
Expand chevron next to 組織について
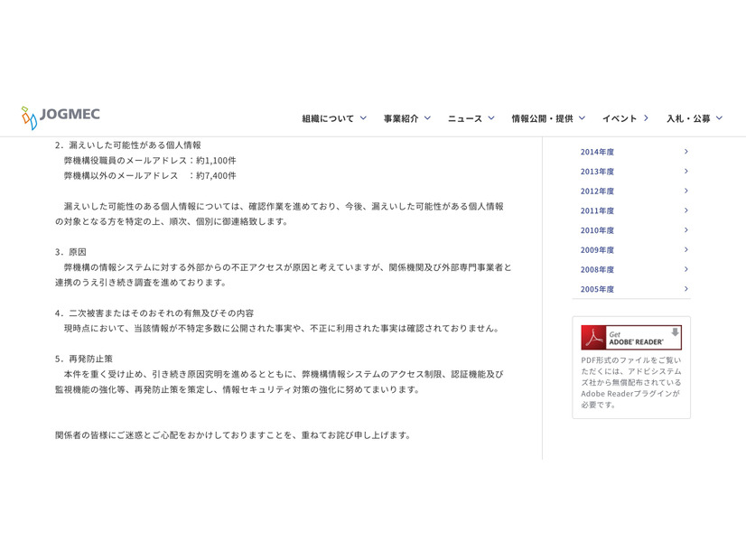click(363, 118)
